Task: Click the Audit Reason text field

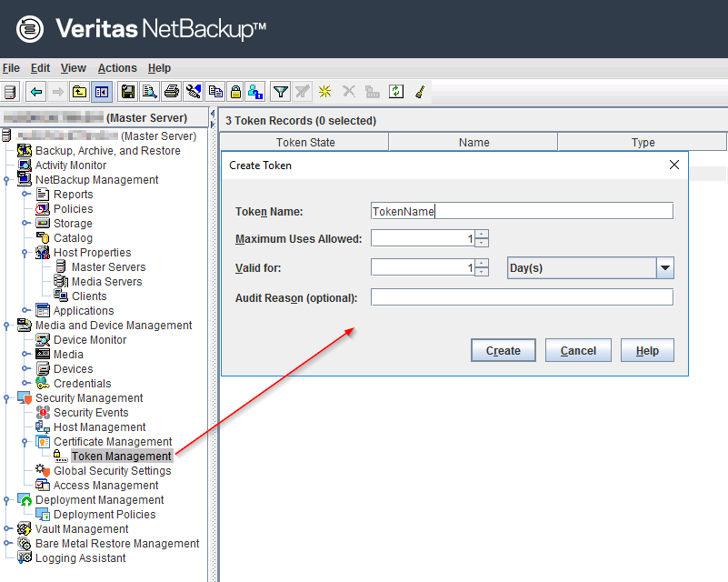Action: pyautogui.click(x=522, y=297)
